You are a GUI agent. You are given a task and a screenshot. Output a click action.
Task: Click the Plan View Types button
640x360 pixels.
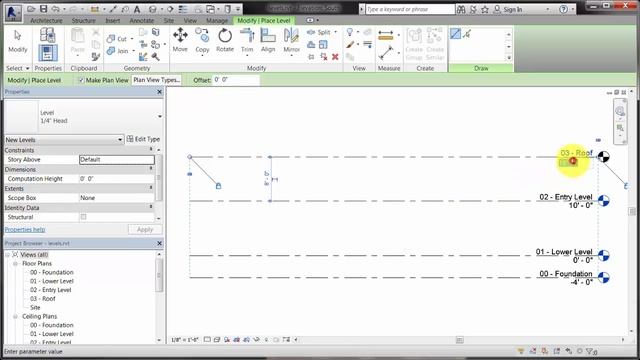[x=157, y=80]
